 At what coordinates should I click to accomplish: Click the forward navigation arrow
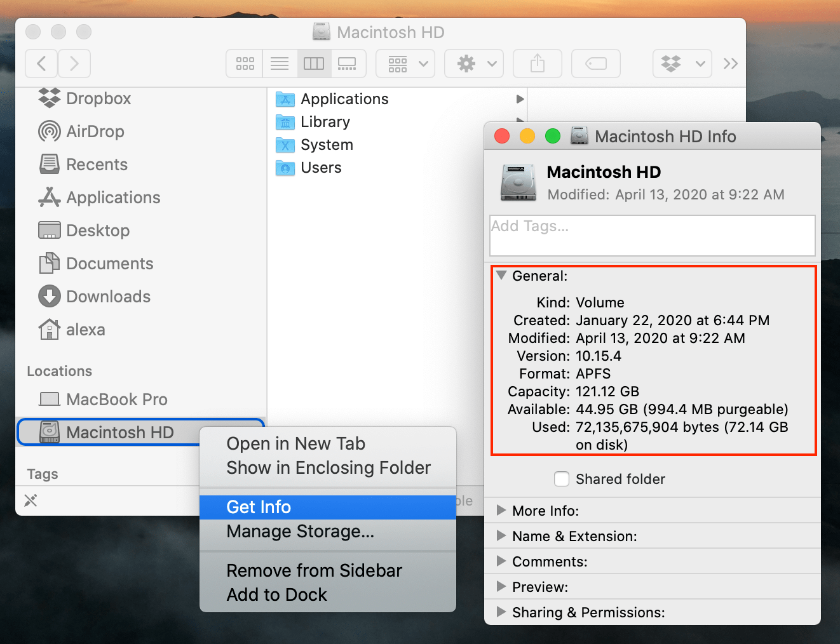pyautogui.click(x=74, y=64)
